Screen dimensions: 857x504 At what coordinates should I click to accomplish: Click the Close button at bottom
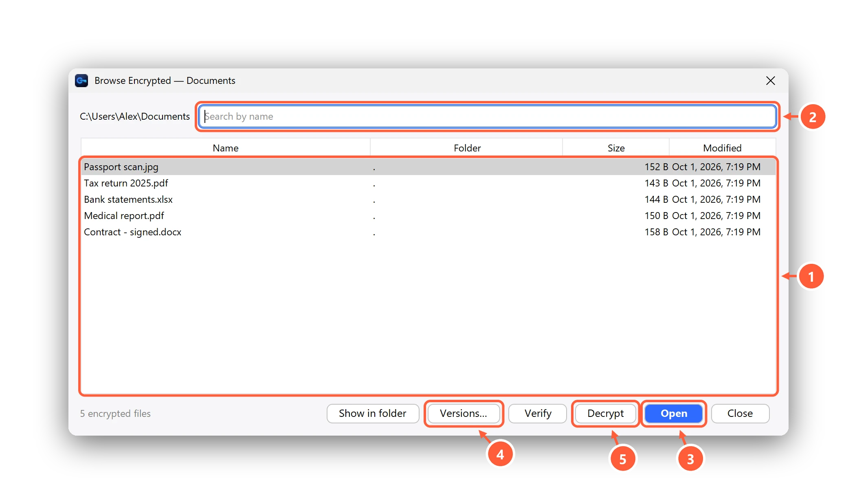pos(740,414)
